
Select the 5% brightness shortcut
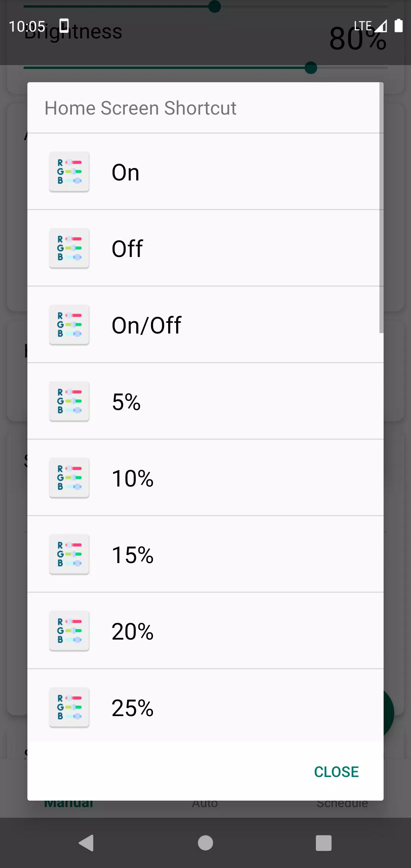[x=205, y=401]
